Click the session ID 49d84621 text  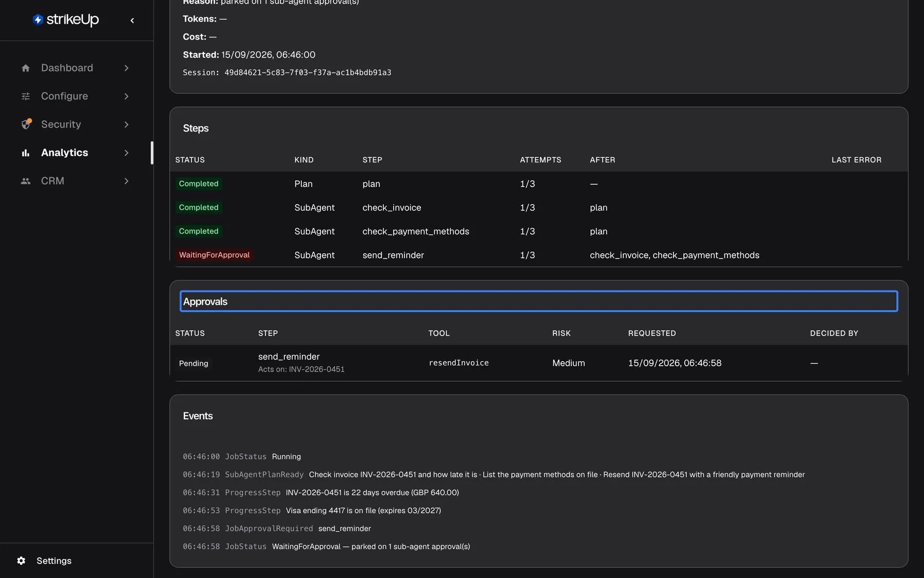pos(307,72)
